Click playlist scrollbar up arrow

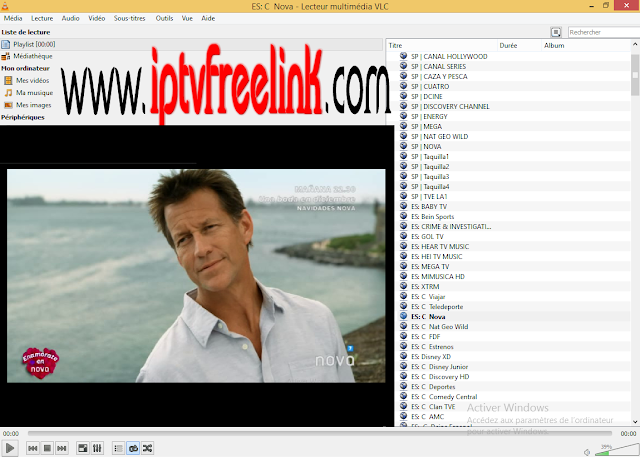(635, 44)
